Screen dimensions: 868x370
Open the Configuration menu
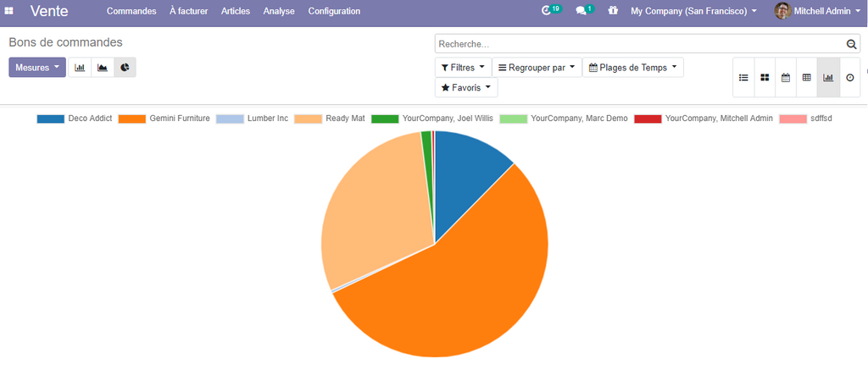pos(334,11)
